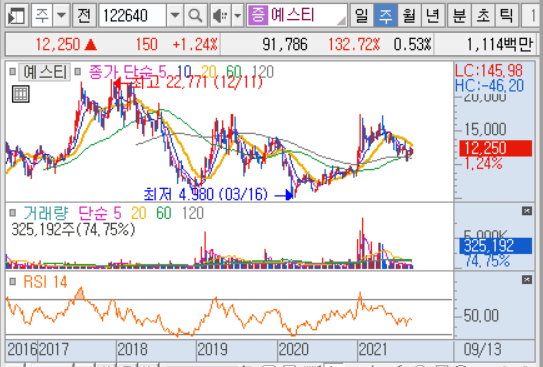Image resolution: width=543 pixels, height=367 pixels.
Task: Toggle the square before 종가 단순 legend
Action: [78, 72]
